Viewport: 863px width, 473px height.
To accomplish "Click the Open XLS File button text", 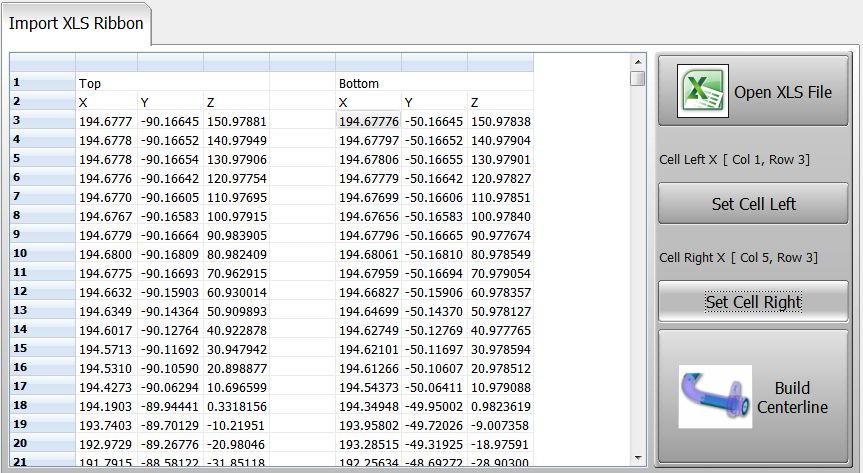I will click(782, 92).
